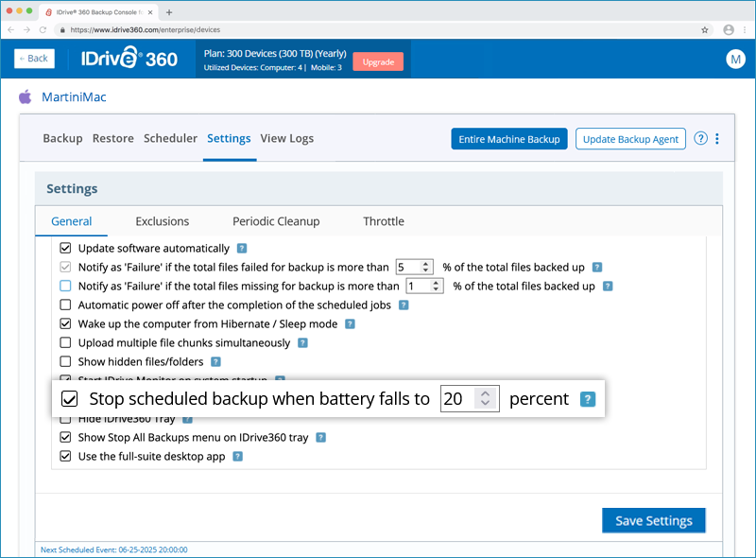Click Save Settings button
Viewport: 756px width, 558px height.
point(653,520)
